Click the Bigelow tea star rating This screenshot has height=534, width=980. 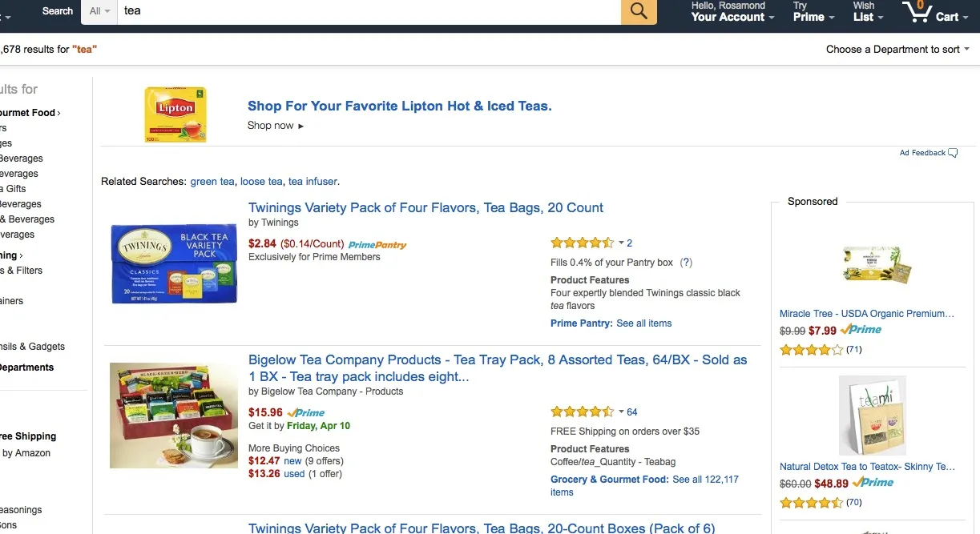tap(582, 412)
